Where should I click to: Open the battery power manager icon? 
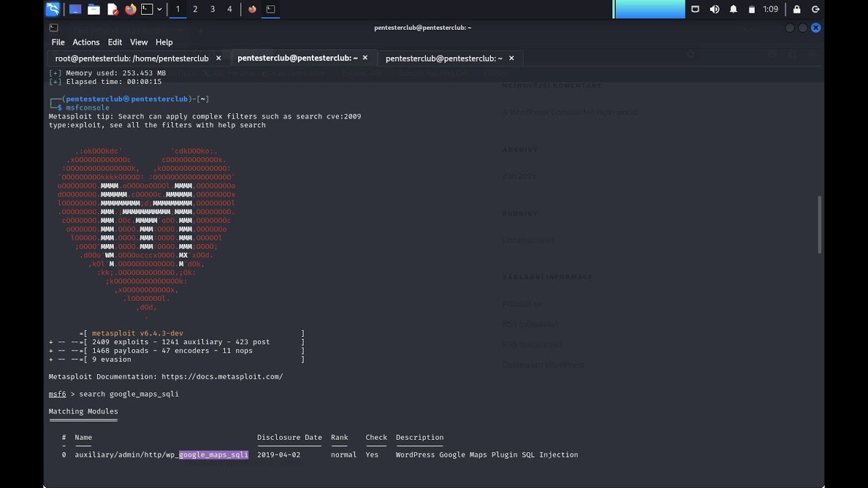[x=751, y=9]
